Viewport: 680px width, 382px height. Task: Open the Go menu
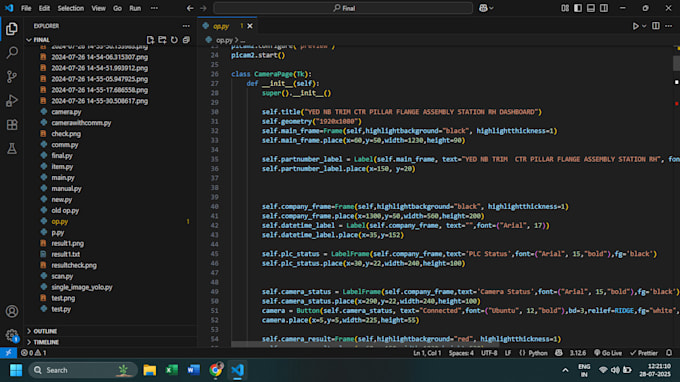pyautogui.click(x=117, y=8)
